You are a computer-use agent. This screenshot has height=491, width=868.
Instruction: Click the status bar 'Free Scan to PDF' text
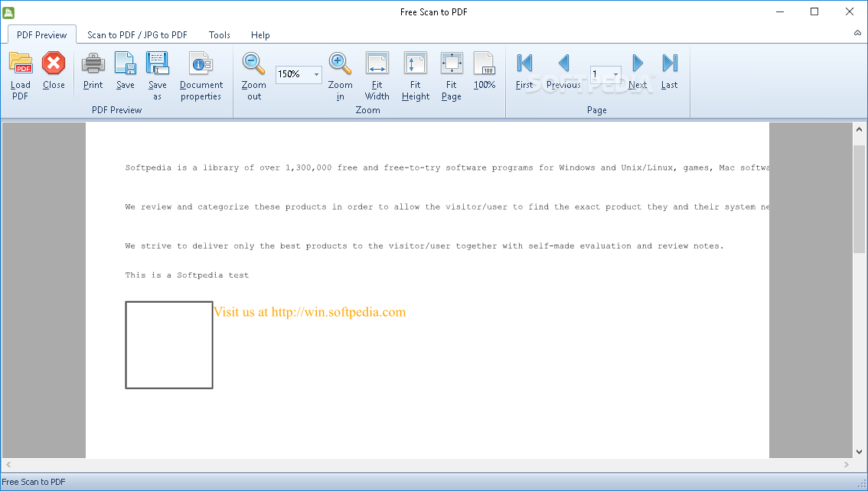tap(34, 482)
